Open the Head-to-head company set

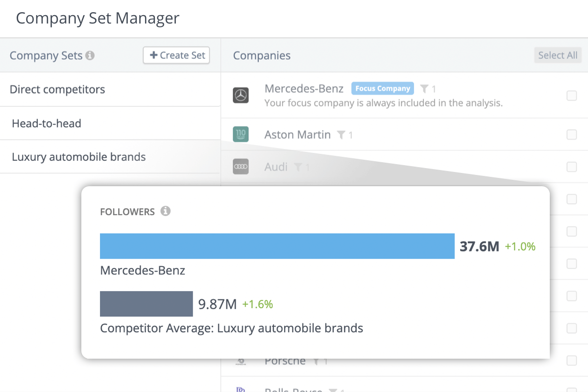(x=110, y=123)
